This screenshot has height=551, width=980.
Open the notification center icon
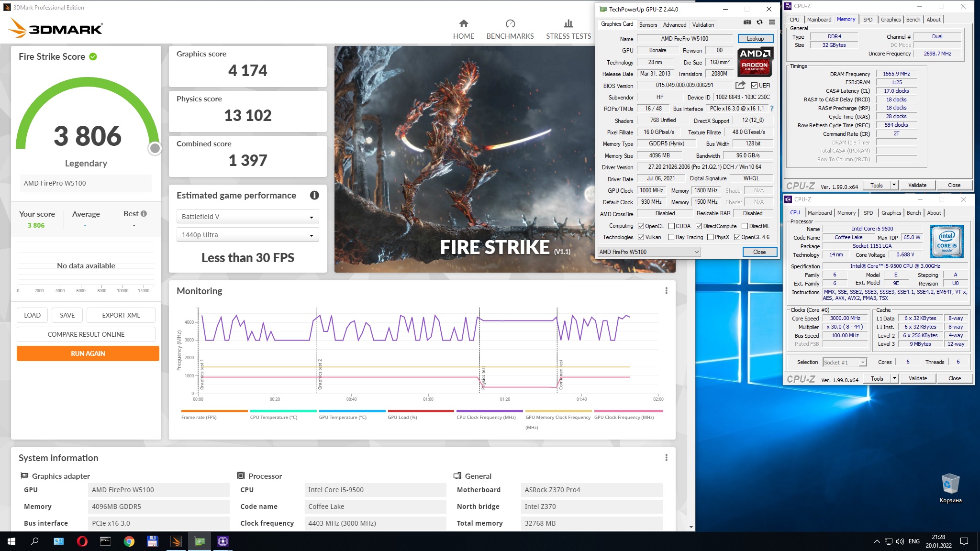(965, 541)
